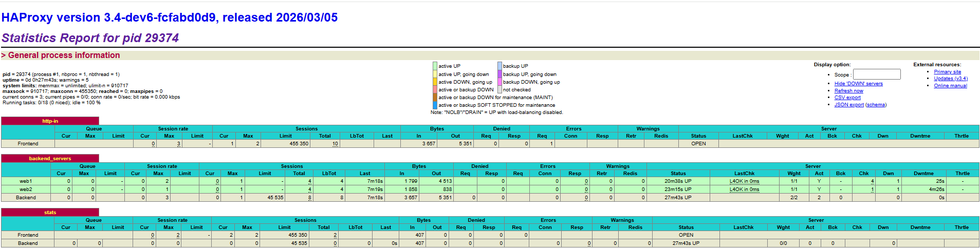This screenshot has width=980, height=248.
Task: Click web2 last session '7m19s'
Action: [375, 189]
